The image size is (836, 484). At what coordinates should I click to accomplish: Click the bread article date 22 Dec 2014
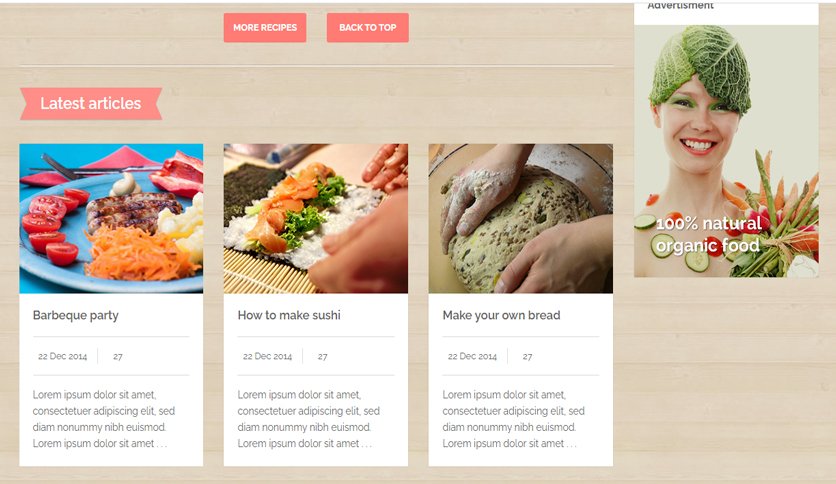(x=472, y=357)
